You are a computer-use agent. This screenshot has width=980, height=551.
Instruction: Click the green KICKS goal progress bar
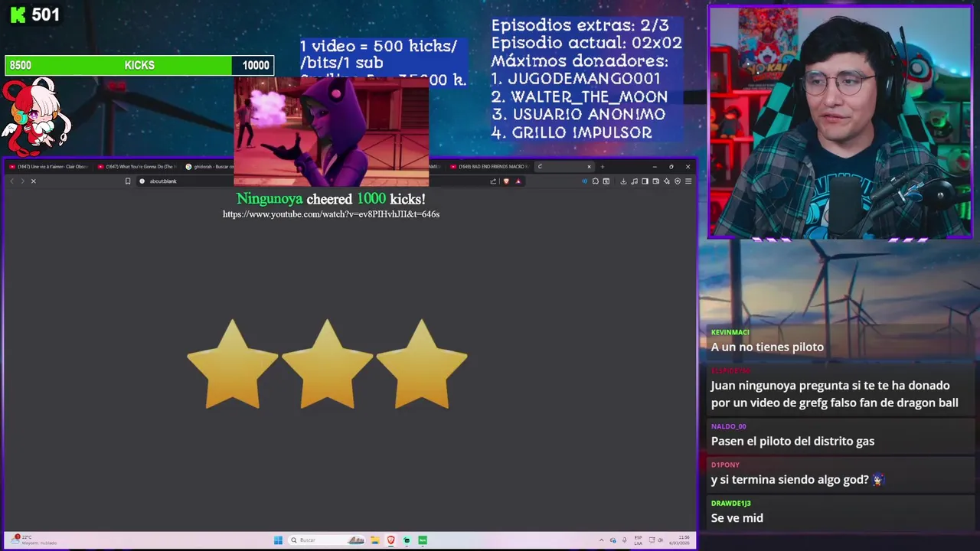[139, 65]
